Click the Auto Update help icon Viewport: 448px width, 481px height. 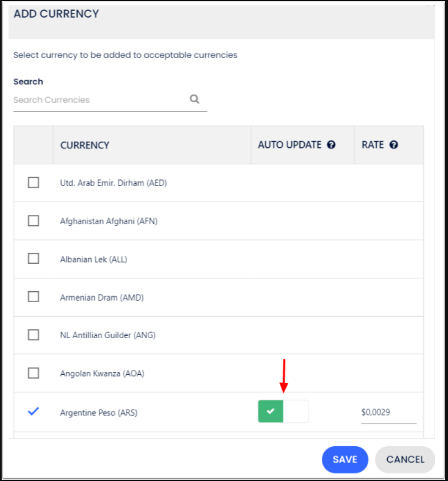(331, 145)
